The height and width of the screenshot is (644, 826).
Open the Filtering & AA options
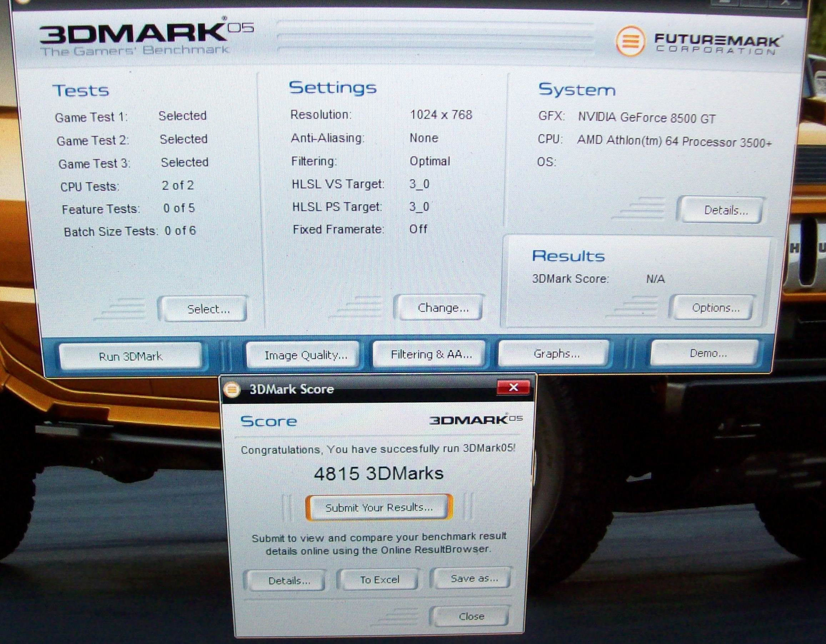click(x=431, y=354)
